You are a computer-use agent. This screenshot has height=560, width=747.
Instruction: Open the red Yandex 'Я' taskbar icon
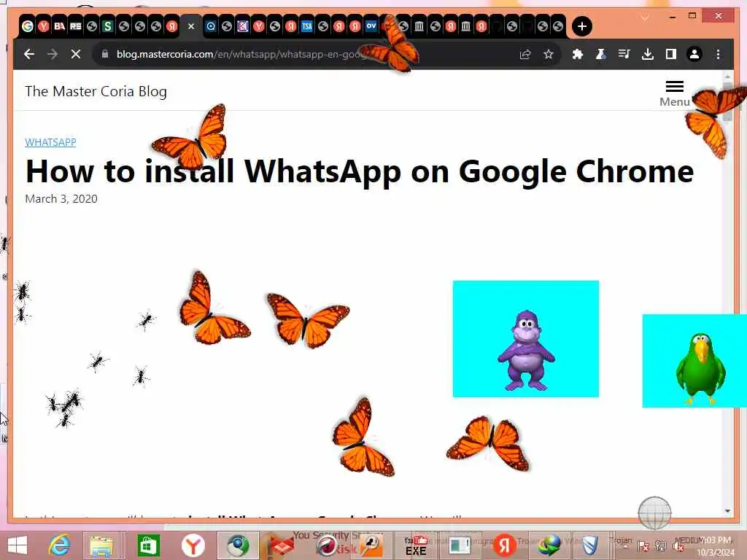tap(505, 545)
